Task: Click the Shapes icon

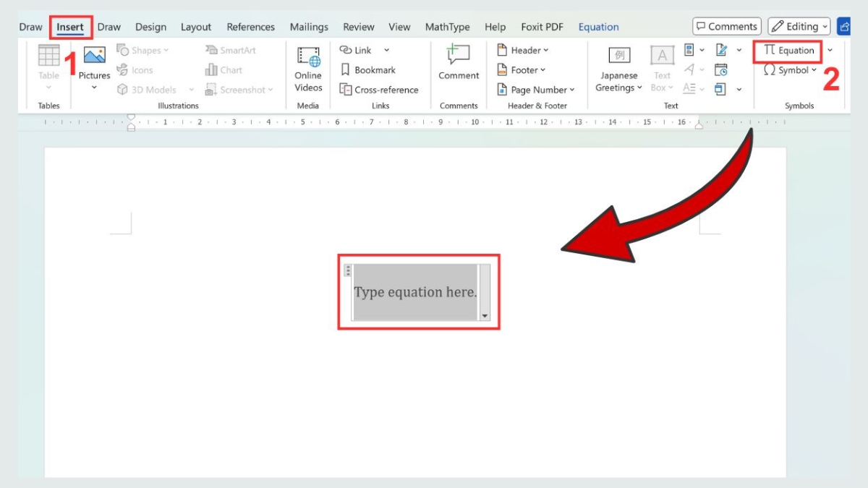Action: (123, 50)
